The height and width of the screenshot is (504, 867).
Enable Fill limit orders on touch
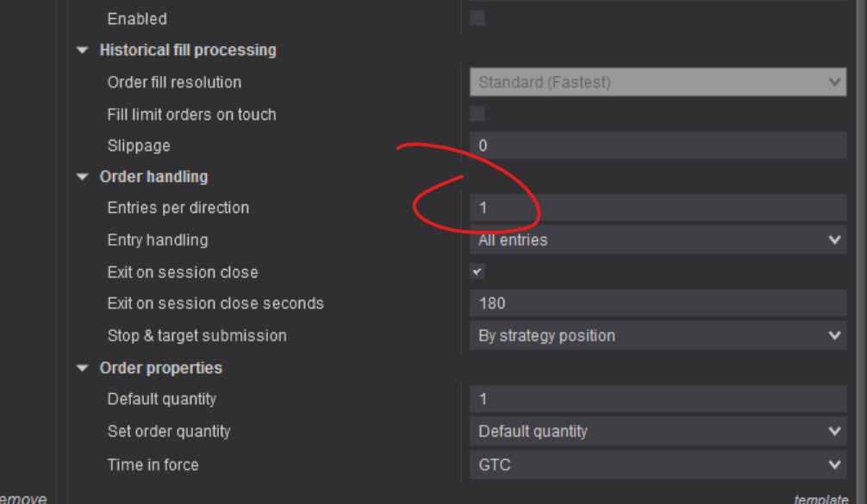(x=477, y=114)
